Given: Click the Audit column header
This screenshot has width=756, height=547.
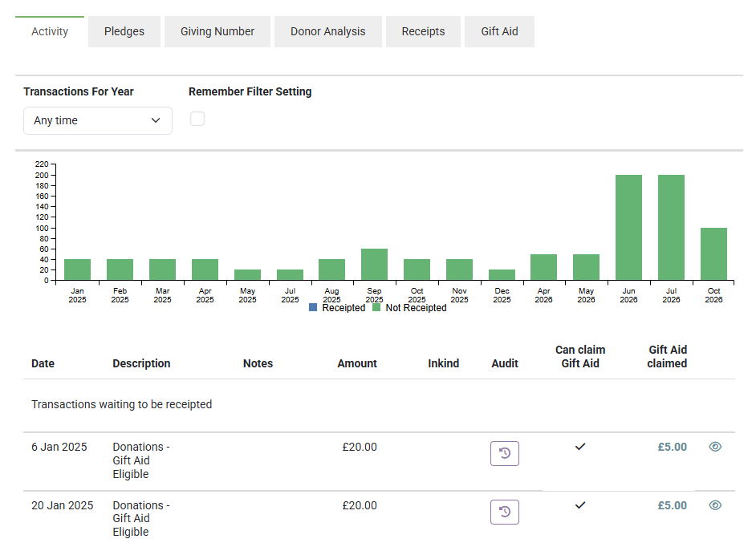Looking at the screenshot, I should click(x=505, y=363).
